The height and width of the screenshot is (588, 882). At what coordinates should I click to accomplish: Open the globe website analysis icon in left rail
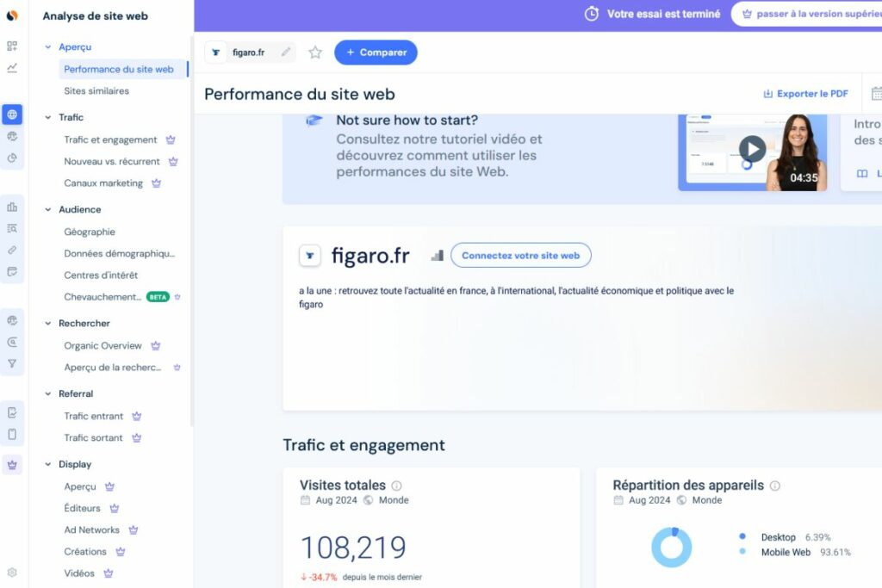pos(12,115)
